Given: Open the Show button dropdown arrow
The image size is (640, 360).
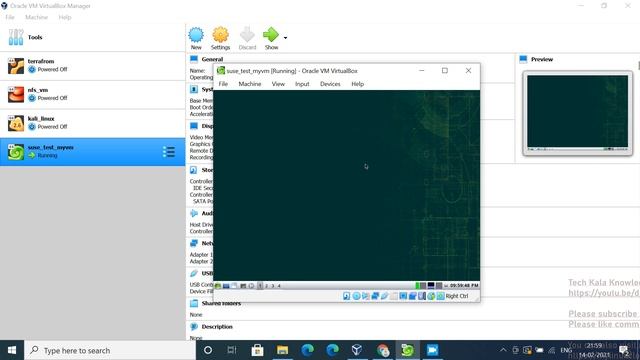Looking at the screenshot, I should click(285, 38).
